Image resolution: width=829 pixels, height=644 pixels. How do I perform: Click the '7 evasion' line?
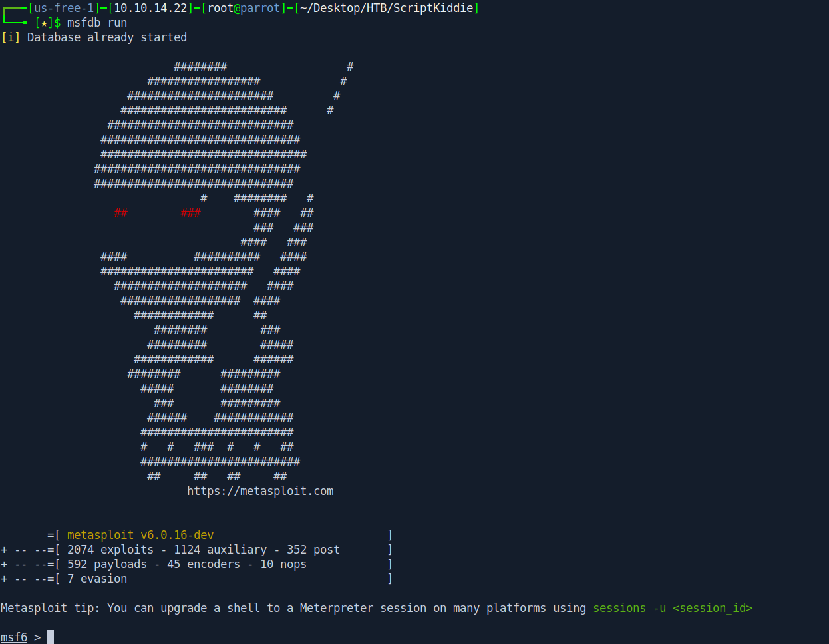[97, 579]
